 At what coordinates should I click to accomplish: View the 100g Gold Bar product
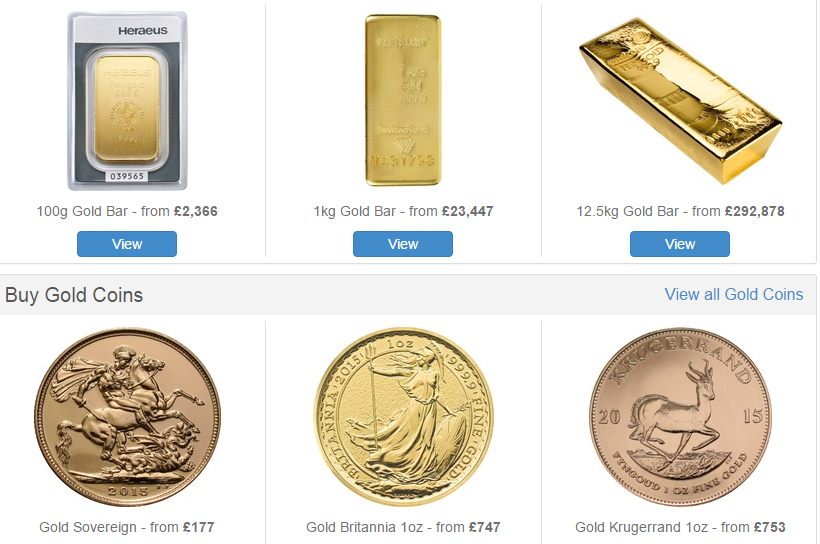(x=127, y=244)
